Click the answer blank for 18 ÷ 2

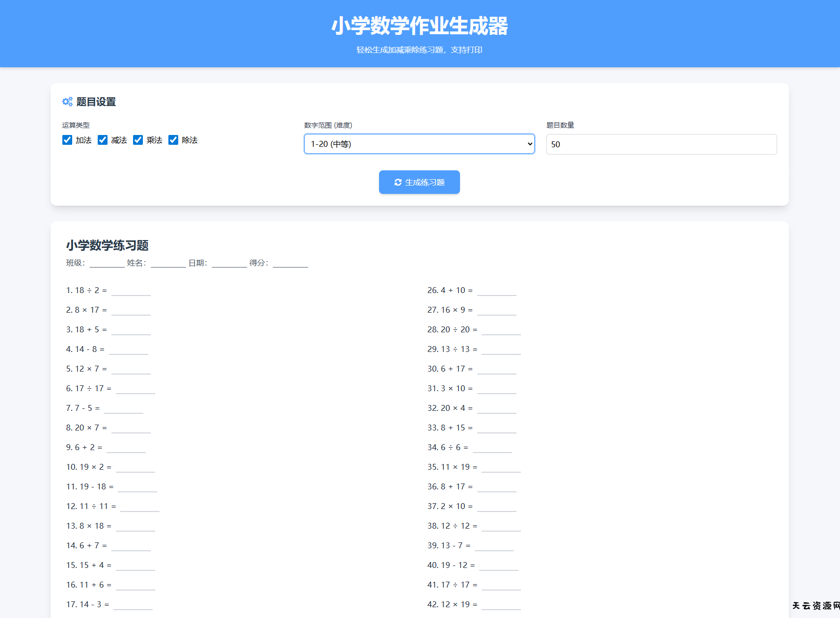click(x=131, y=291)
